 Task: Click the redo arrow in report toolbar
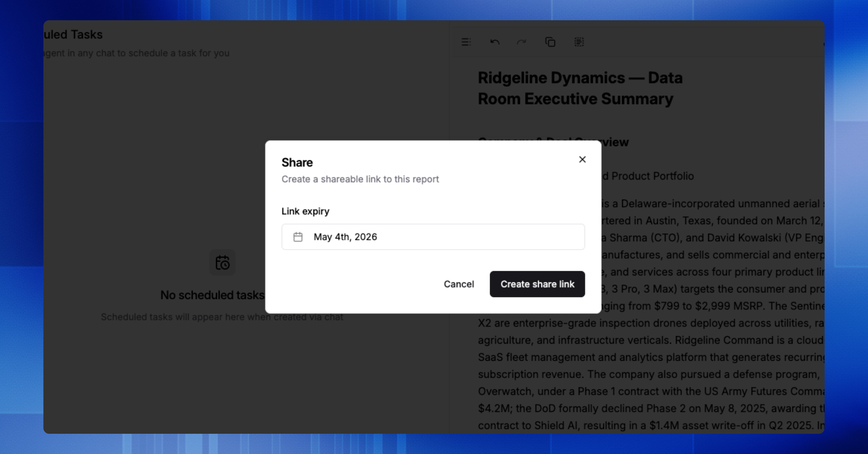(x=522, y=42)
